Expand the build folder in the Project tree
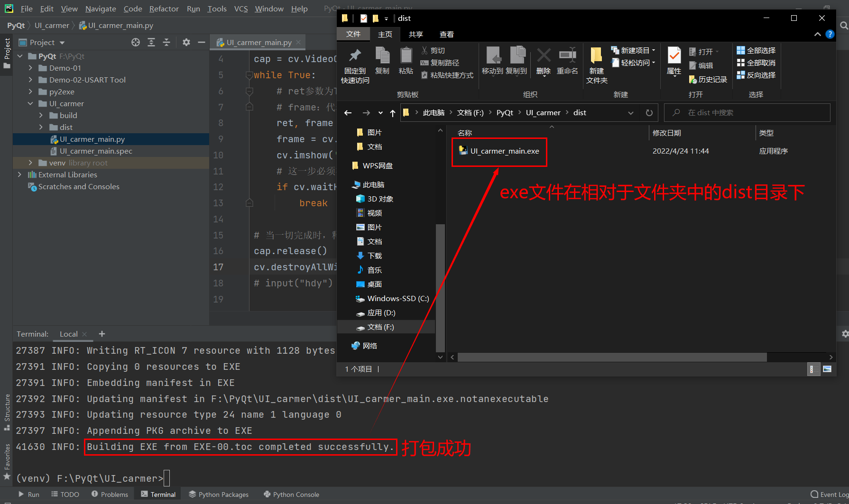 coord(42,115)
